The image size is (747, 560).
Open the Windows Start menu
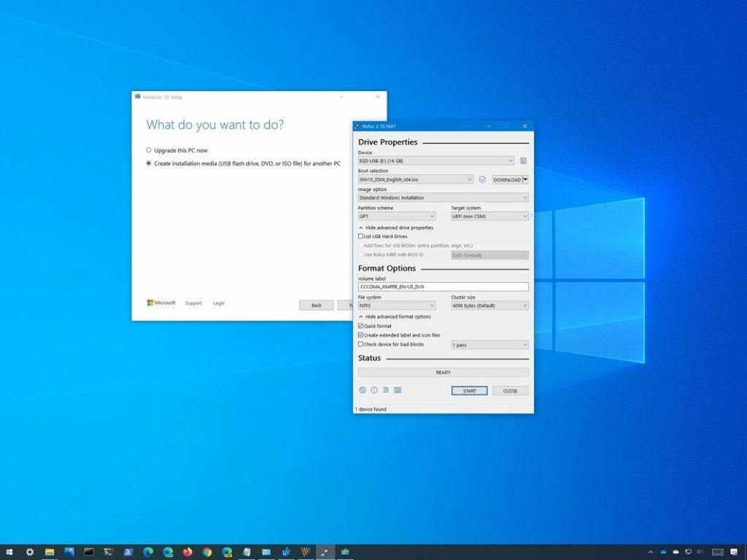click(9, 552)
